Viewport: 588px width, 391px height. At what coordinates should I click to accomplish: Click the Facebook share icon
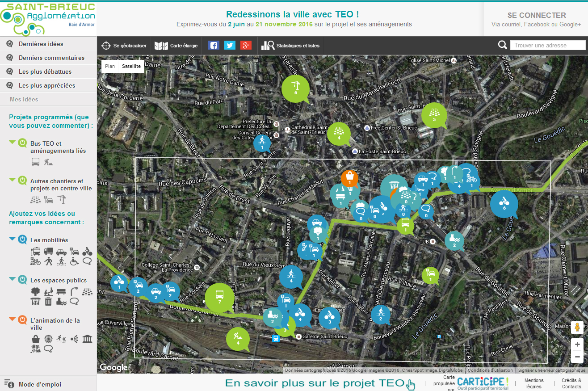pos(214,45)
